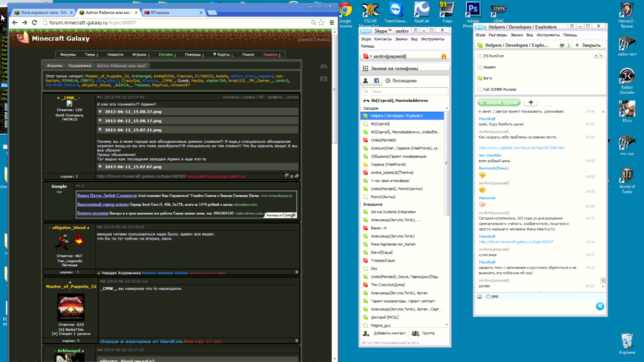Open Разговоры menu in the chat window
The height and width of the screenshot is (362, 644).
498,35
